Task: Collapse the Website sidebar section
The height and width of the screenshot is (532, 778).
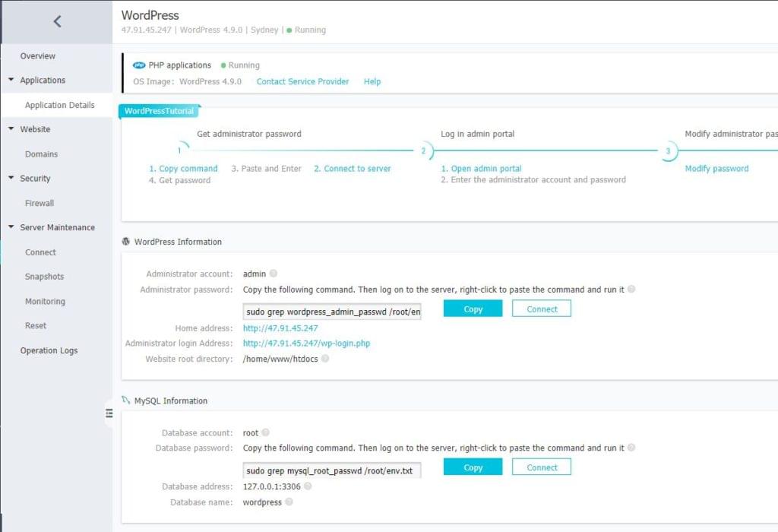Action: [x=11, y=129]
